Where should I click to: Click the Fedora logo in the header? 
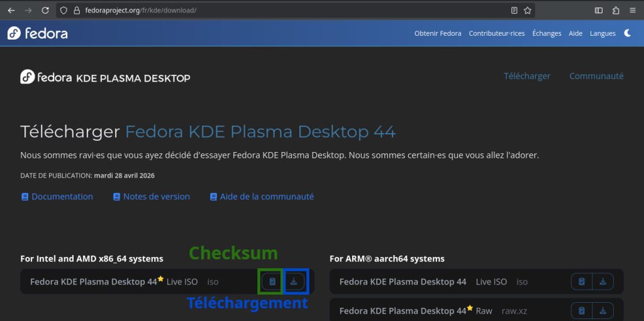pyautogui.click(x=37, y=33)
